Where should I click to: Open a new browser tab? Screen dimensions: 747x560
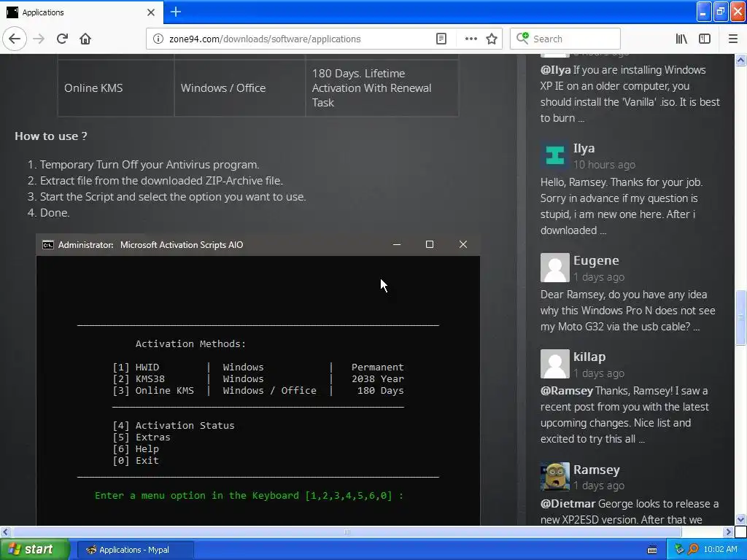pos(176,12)
